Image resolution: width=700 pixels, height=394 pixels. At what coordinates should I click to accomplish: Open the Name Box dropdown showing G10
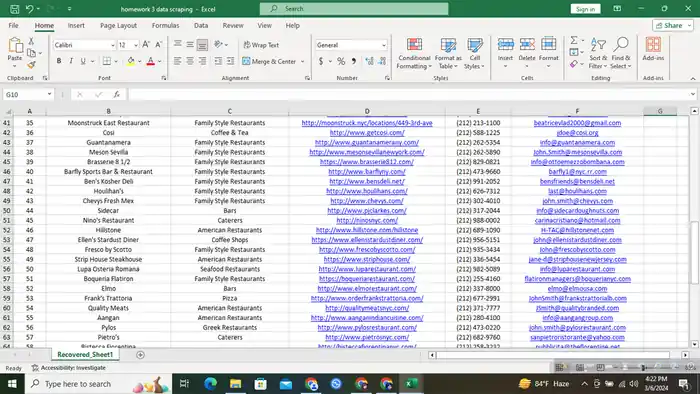pyautogui.click(x=49, y=94)
